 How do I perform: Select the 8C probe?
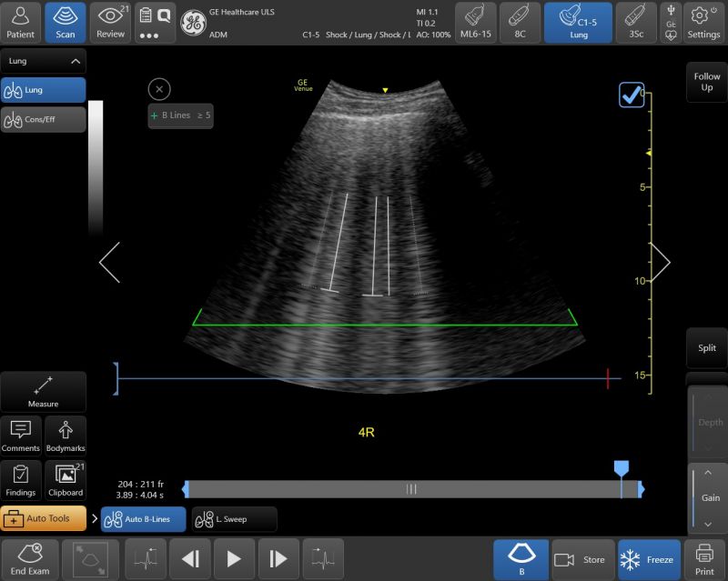coord(520,22)
